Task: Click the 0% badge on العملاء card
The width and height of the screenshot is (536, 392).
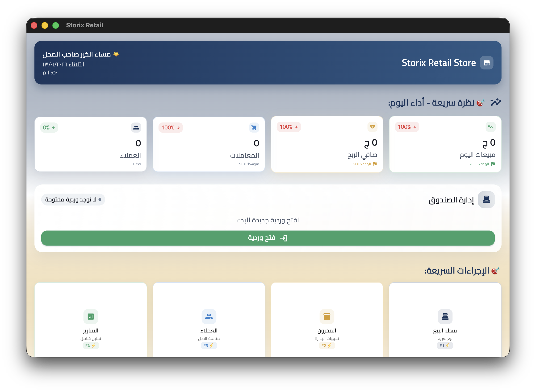Action: point(49,127)
